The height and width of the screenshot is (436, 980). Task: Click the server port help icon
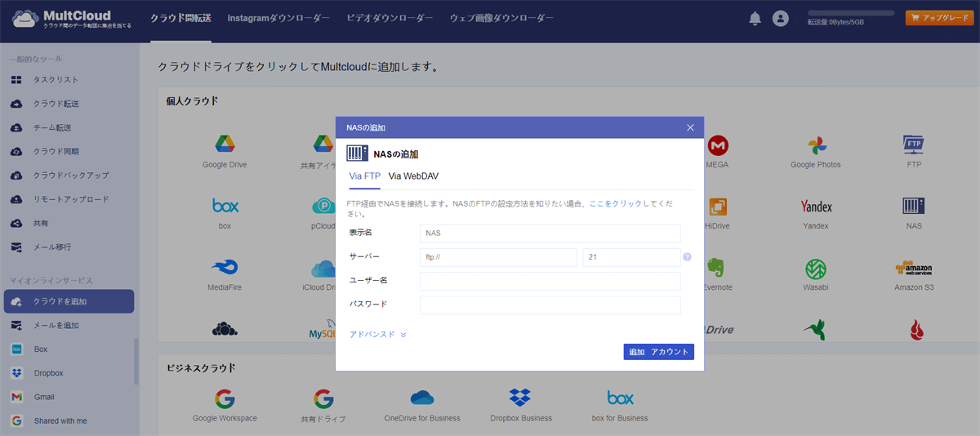coord(687,257)
